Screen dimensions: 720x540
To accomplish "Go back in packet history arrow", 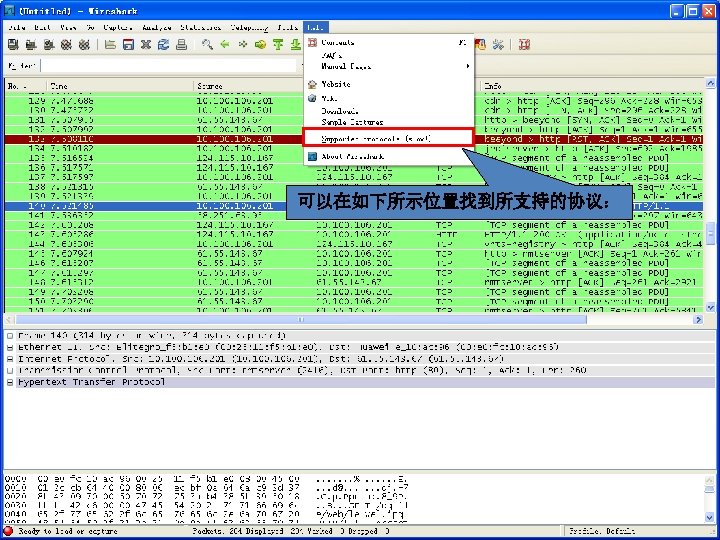I will click(225, 45).
